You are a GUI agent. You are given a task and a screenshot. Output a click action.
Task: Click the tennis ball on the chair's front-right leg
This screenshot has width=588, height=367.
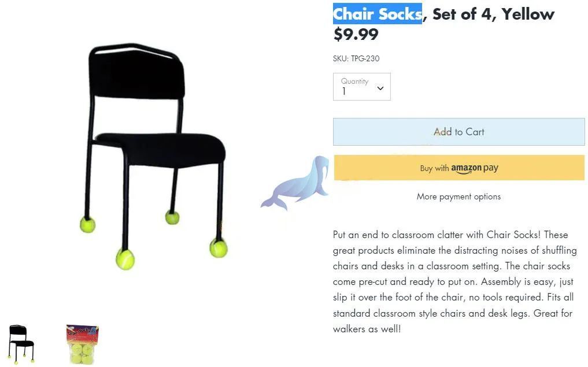click(219, 248)
